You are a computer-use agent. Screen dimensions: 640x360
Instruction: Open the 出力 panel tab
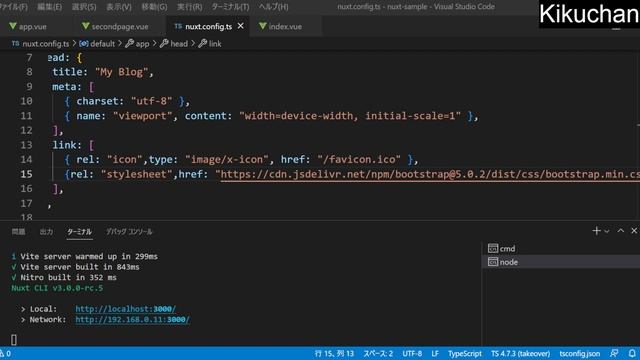46,232
